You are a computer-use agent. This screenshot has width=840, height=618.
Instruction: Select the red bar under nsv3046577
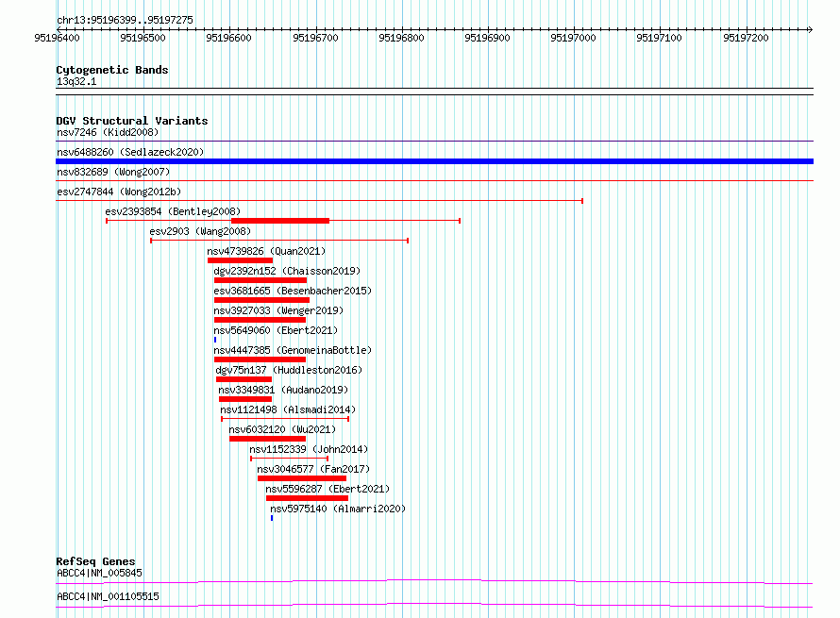point(302,478)
